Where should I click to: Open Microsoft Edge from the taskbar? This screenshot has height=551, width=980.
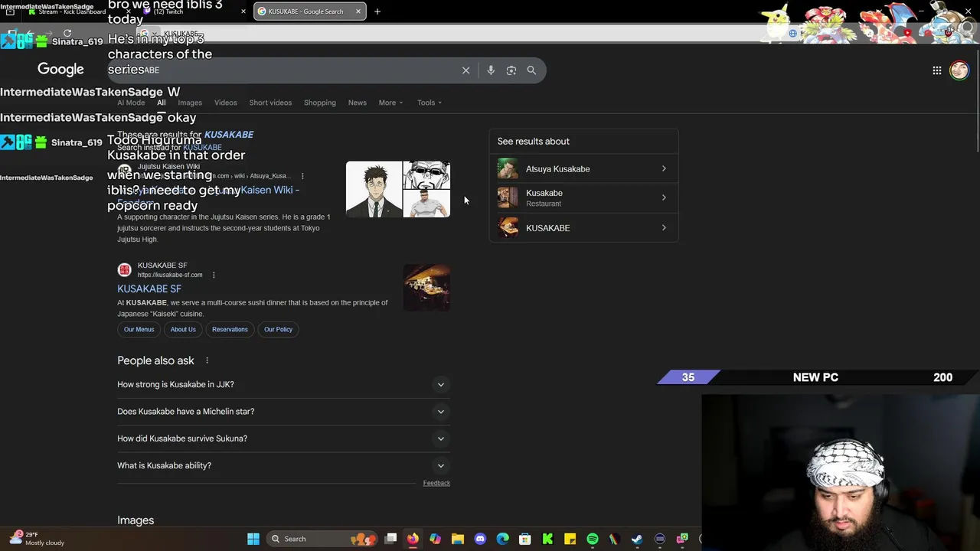502,539
